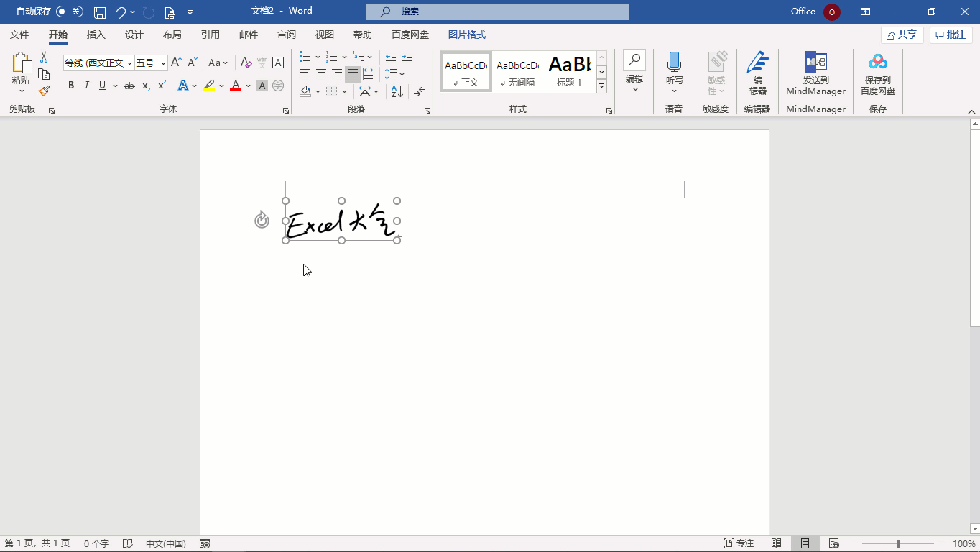
Task: Apply the 标题 1 style
Action: [569, 72]
